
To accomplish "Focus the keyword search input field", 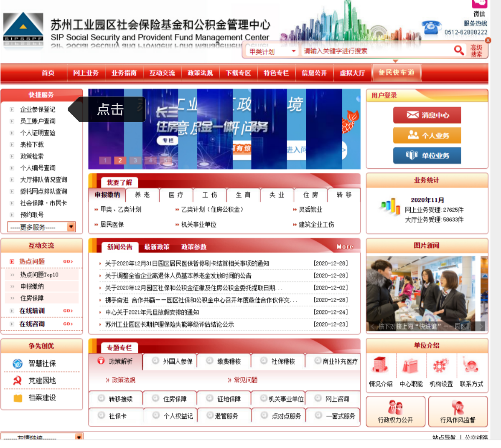I will (377, 51).
